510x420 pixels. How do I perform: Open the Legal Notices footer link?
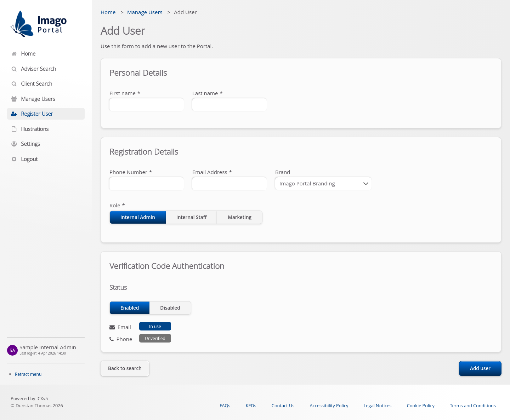[378, 406]
